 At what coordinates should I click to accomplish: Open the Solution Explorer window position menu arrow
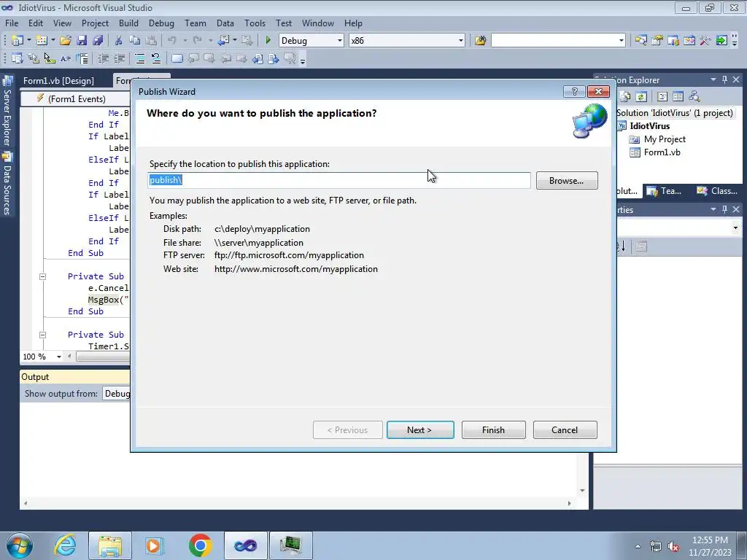[713, 79]
